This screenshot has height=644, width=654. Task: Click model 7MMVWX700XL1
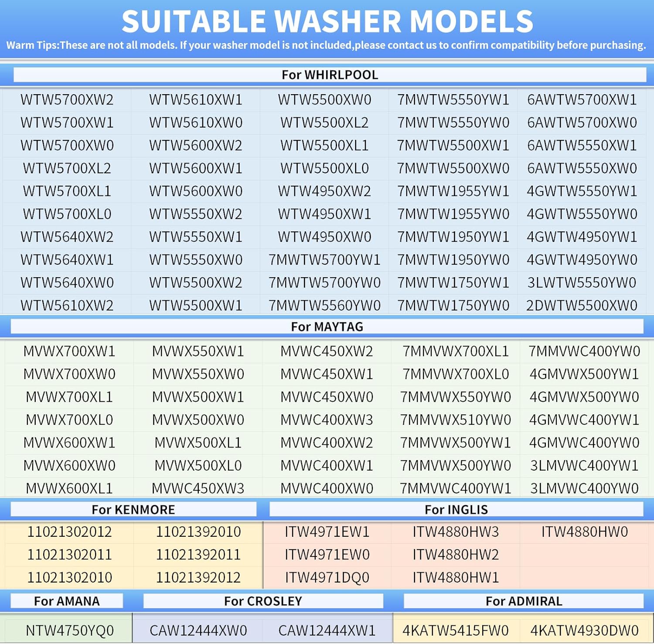coord(456,351)
